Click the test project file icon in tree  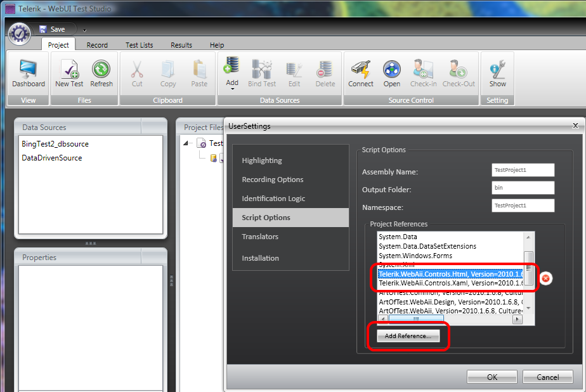click(202, 143)
